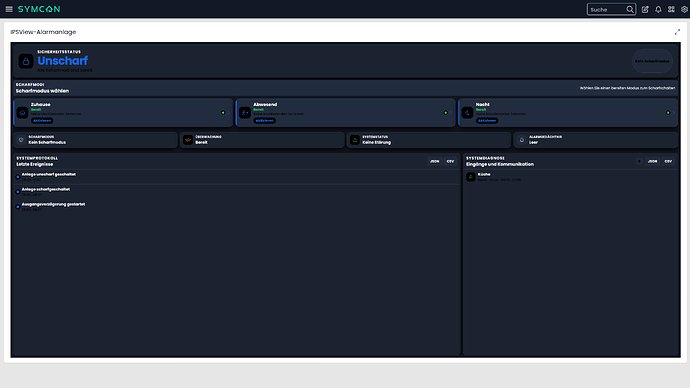Image resolution: width=690 pixels, height=388 pixels.
Task: Export Systemprotokoll as CSV
Action: coord(450,161)
